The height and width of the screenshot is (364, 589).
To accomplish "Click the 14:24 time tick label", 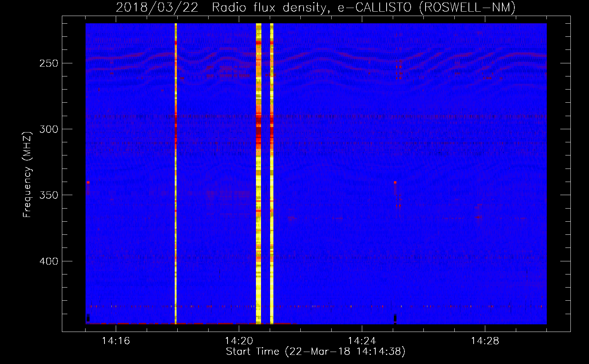I will coord(362,341).
